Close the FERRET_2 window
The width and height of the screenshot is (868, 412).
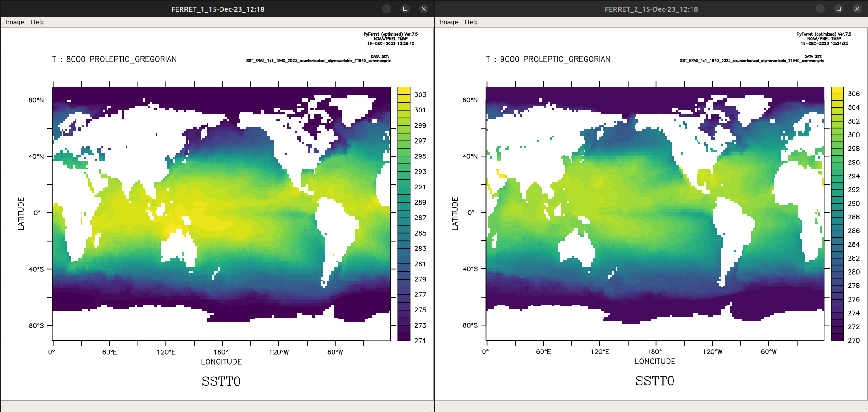(x=857, y=9)
